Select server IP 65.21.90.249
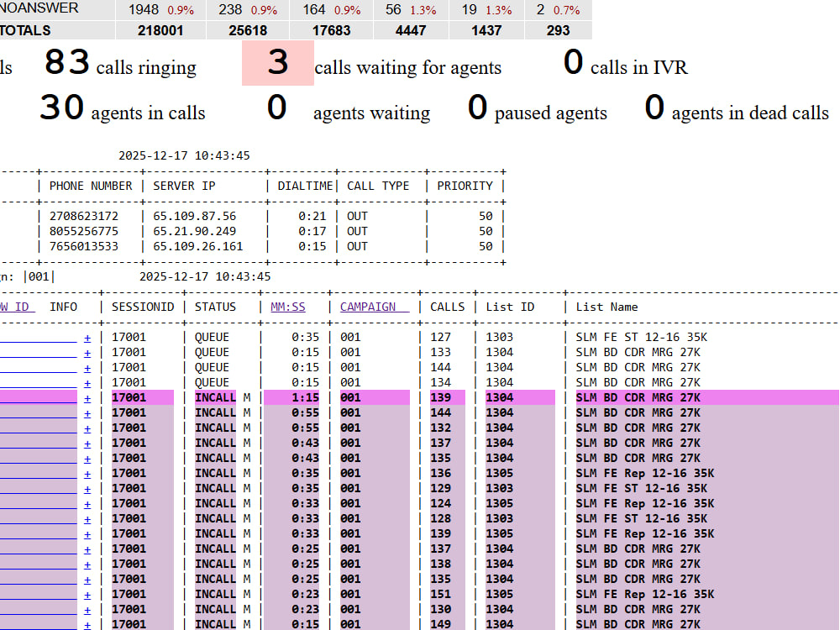The image size is (840, 630). coord(195,231)
